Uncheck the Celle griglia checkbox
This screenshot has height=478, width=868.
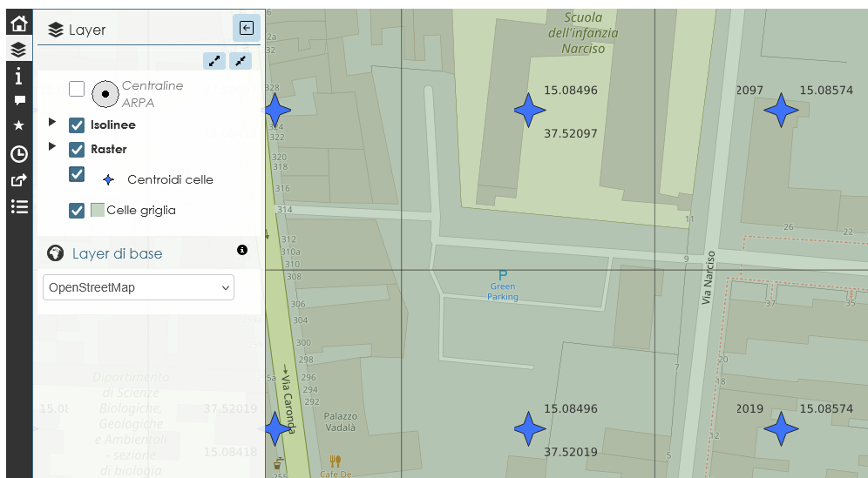[x=77, y=210]
